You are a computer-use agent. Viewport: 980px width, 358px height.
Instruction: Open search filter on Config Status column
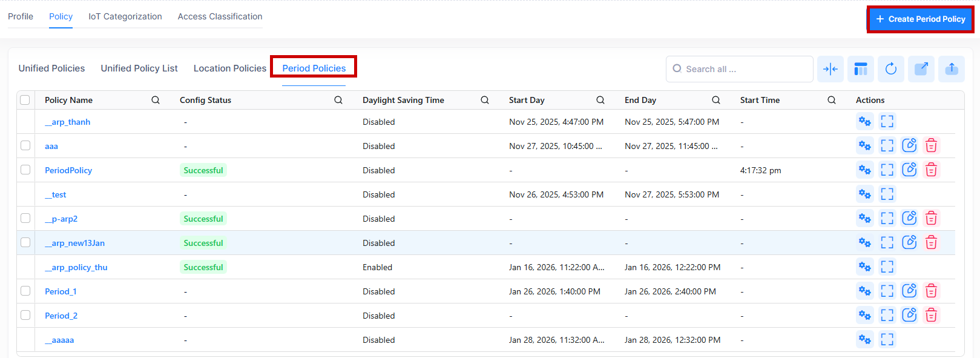(x=338, y=100)
